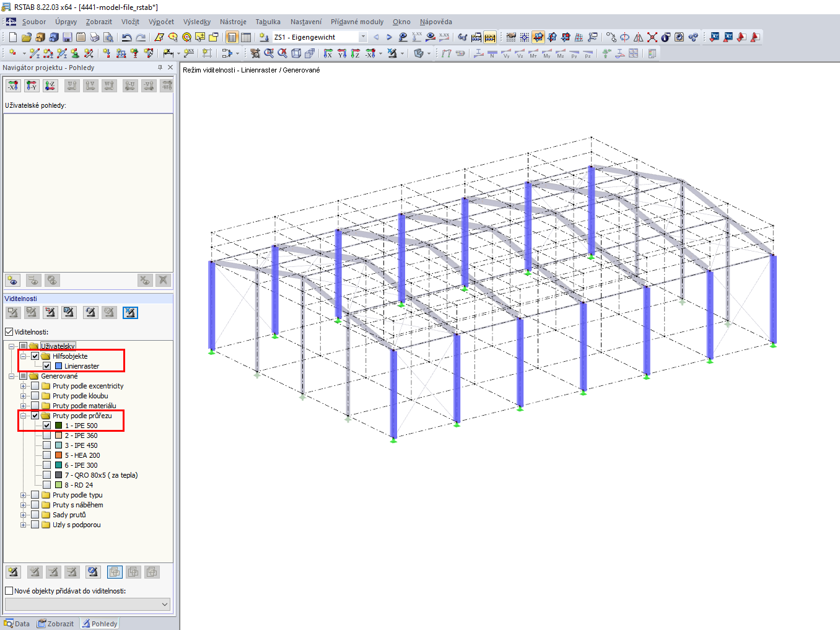This screenshot has width=840, height=630.
Task: Show bending moment My results icon
Action: pos(547,53)
